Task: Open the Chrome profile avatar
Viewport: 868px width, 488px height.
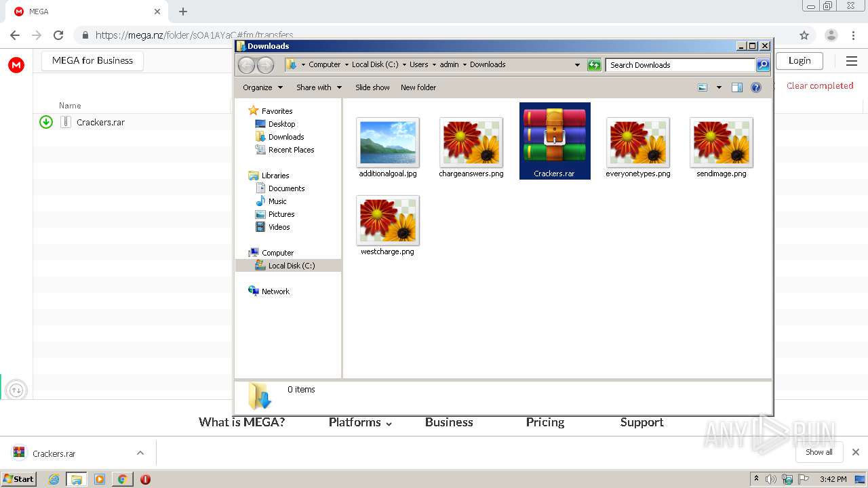Action: [x=831, y=35]
